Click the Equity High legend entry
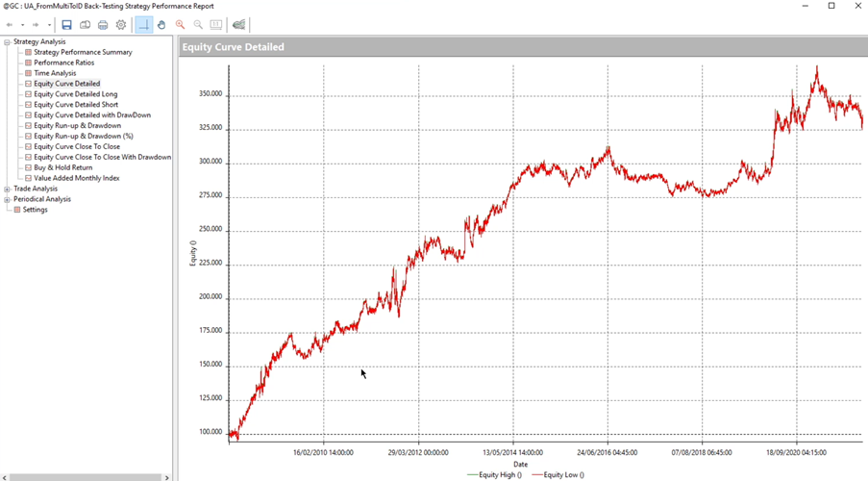The width and height of the screenshot is (868, 481). (x=496, y=475)
